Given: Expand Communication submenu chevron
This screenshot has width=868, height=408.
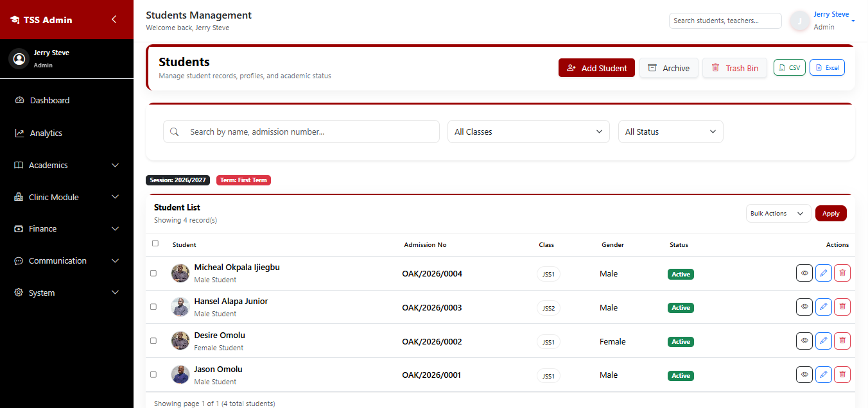Looking at the screenshot, I should [116, 261].
